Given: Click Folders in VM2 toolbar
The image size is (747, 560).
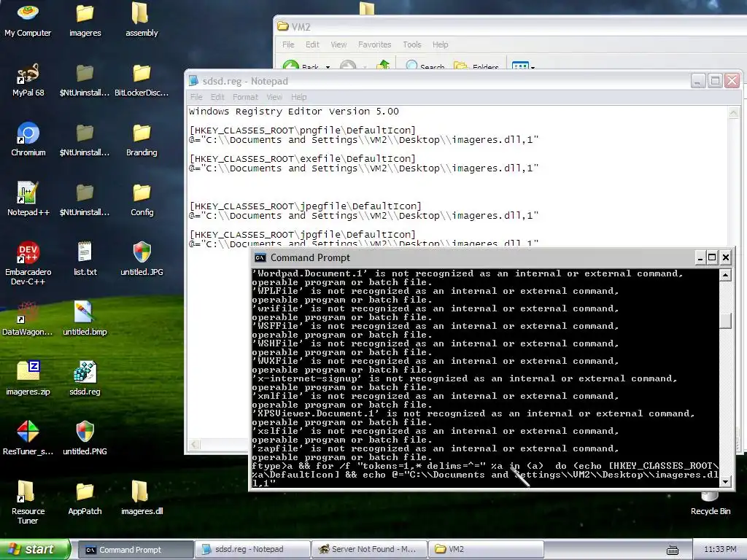Looking at the screenshot, I should point(476,66).
